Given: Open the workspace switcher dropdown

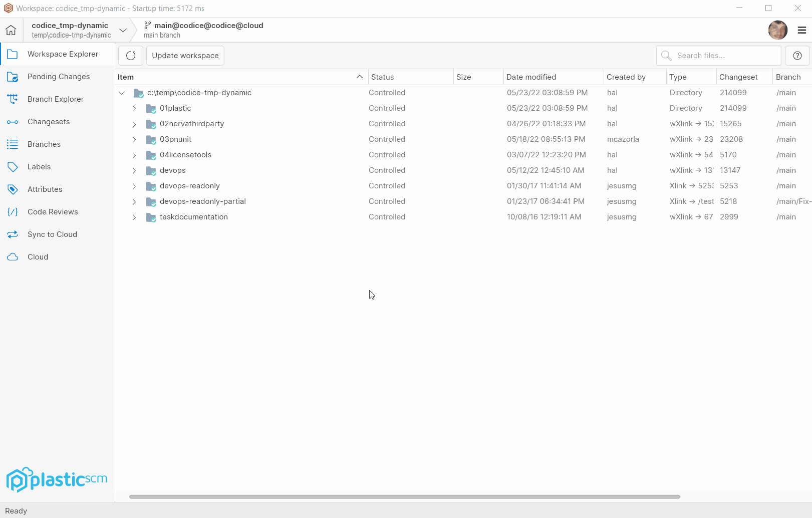Looking at the screenshot, I should (x=123, y=30).
